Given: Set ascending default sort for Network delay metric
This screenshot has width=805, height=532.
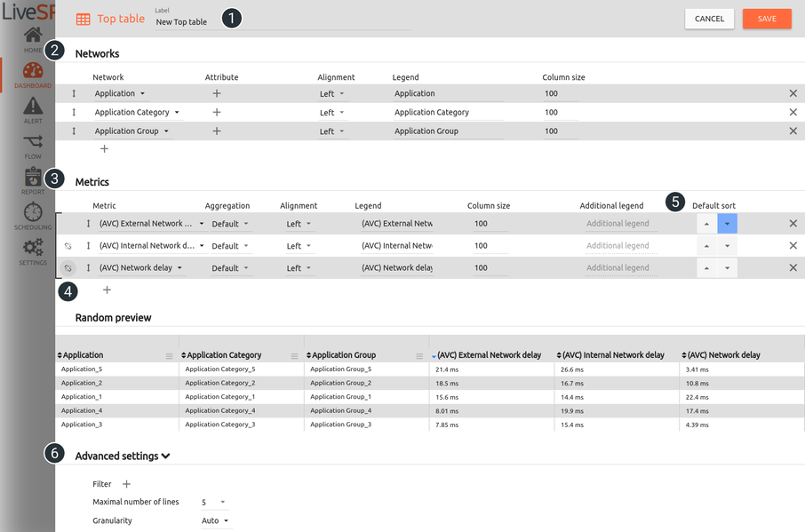Looking at the screenshot, I should pyautogui.click(x=706, y=268).
